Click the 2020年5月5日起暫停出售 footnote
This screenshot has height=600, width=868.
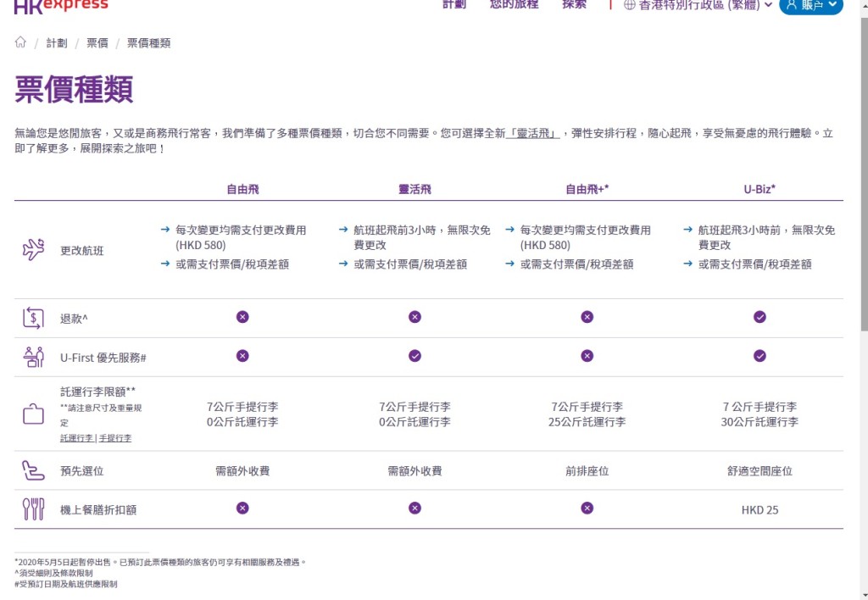pos(160,562)
